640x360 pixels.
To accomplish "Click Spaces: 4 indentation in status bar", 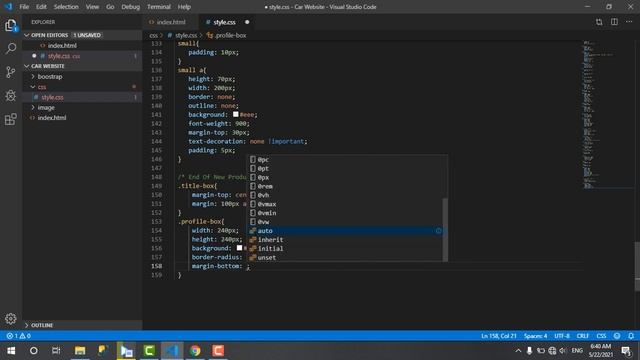I will (535, 336).
